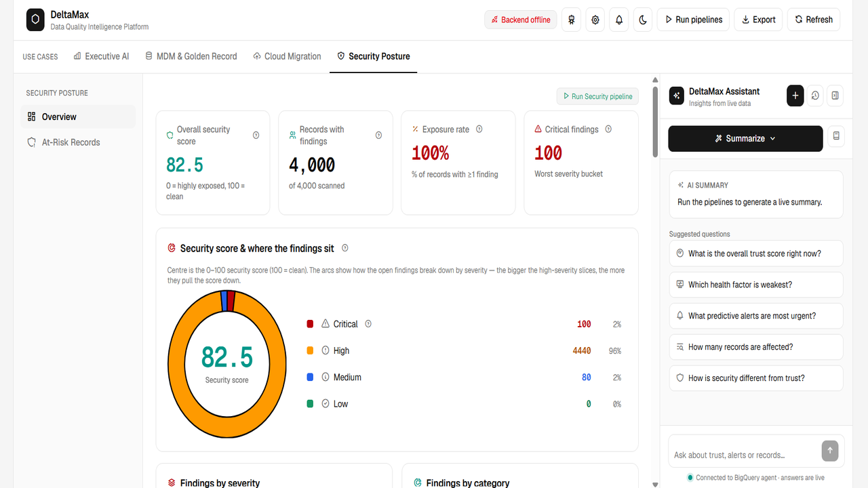The width and height of the screenshot is (868, 488).
Task: Click 'Connected to BigQuery agent' status text
Action: (759, 477)
